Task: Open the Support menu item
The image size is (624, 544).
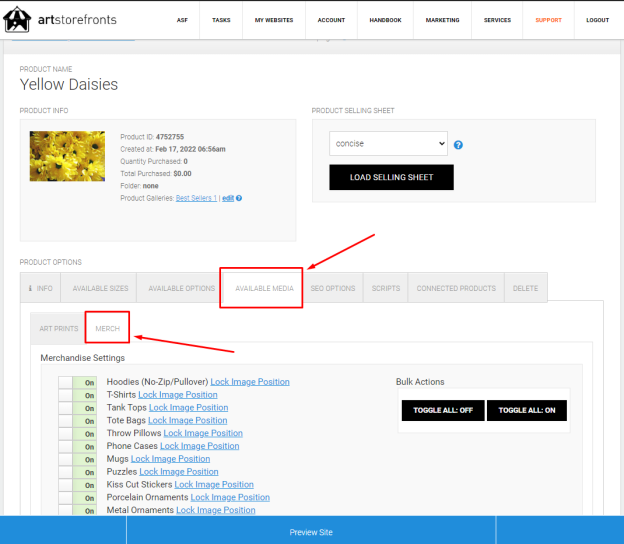Action: click(548, 20)
